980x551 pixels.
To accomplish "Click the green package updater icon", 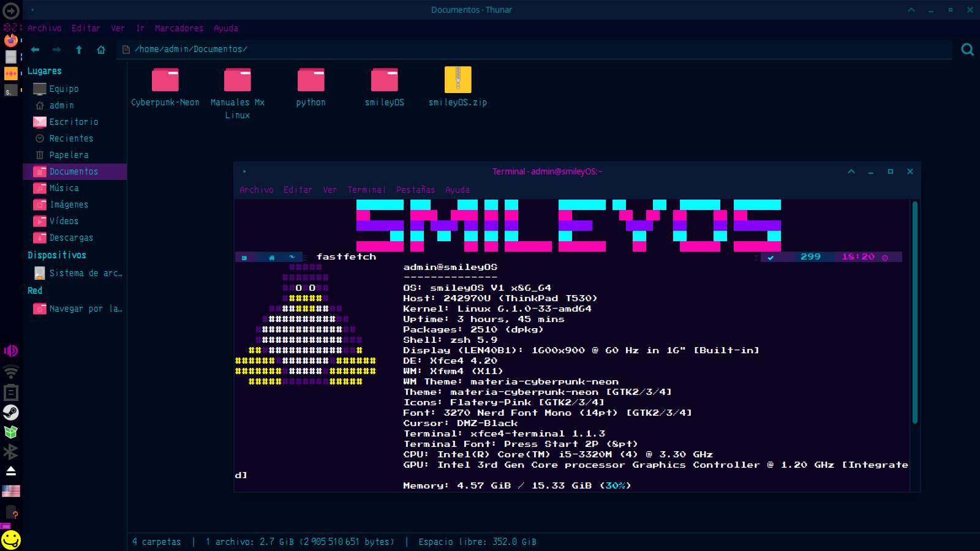I will pyautogui.click(x=11, y=432).
